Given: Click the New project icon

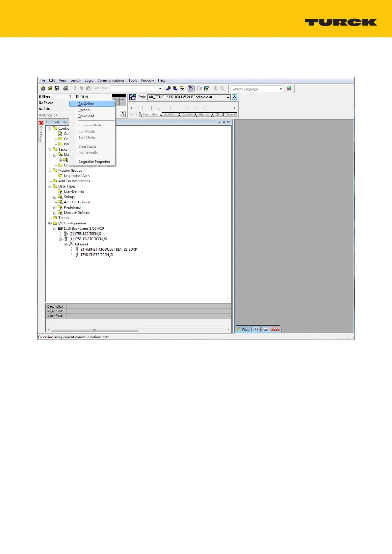Looking at the screenshot, I should tap(43, 88).
